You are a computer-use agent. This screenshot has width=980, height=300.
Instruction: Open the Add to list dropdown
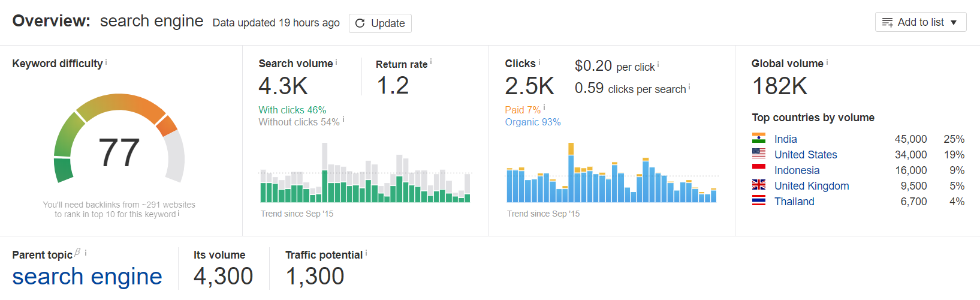coord(920,22)
